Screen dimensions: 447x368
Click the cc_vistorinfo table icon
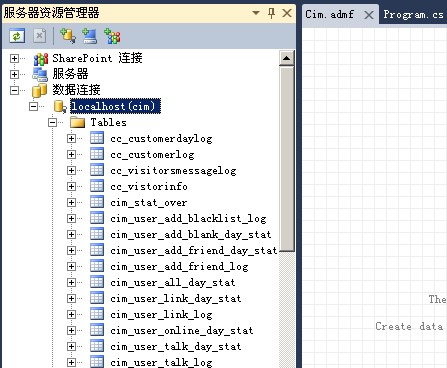coord(97,186)
